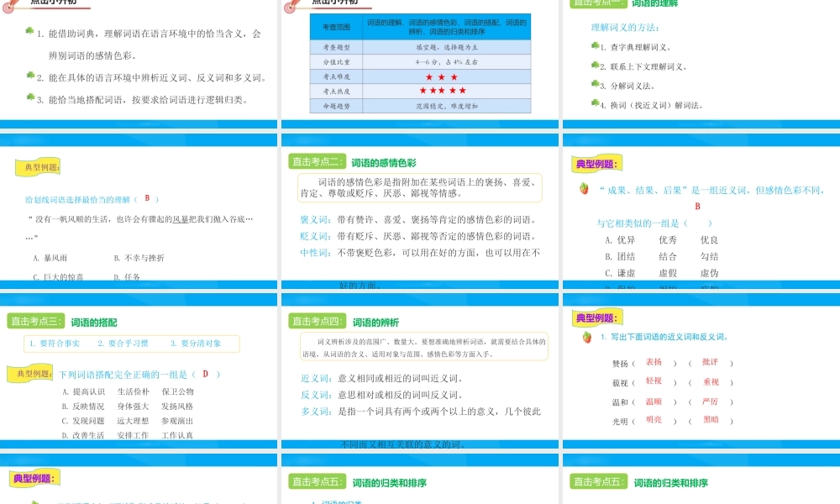840x504 pixels.
Task: Click the '3. 要分清对象' tip
Action: pyautogui.click(x=196, y=344)
